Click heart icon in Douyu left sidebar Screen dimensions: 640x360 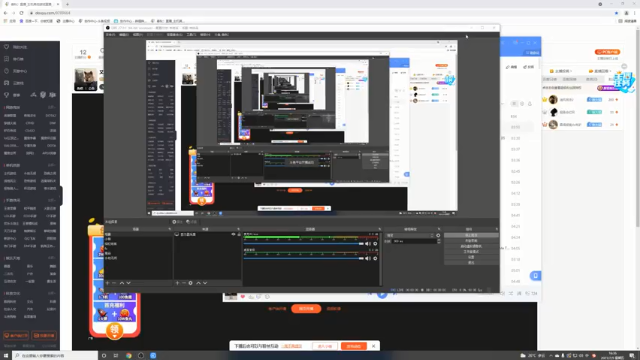coord(7,47)
